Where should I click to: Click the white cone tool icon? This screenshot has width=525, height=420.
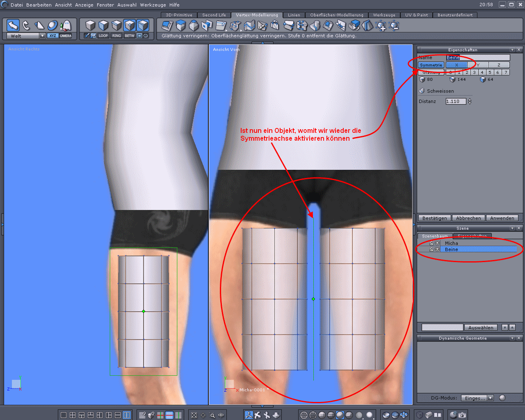(39, 25)
